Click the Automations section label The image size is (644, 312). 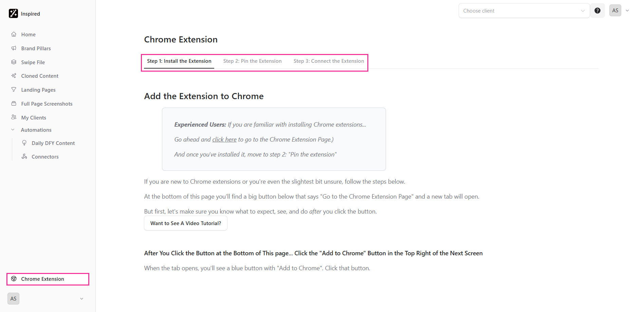click(36, 130)
